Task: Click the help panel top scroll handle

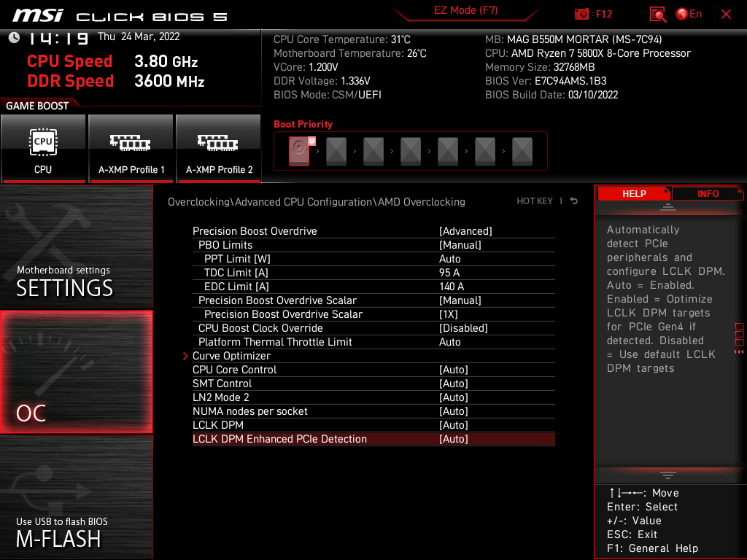Action: [x=668, y=206]
